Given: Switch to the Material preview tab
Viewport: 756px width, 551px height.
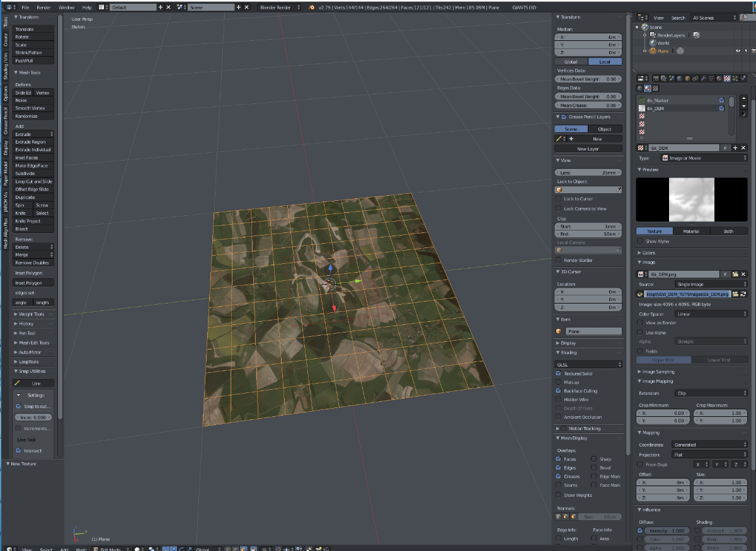Looking at the screenshot, I should tap(691, 231).
